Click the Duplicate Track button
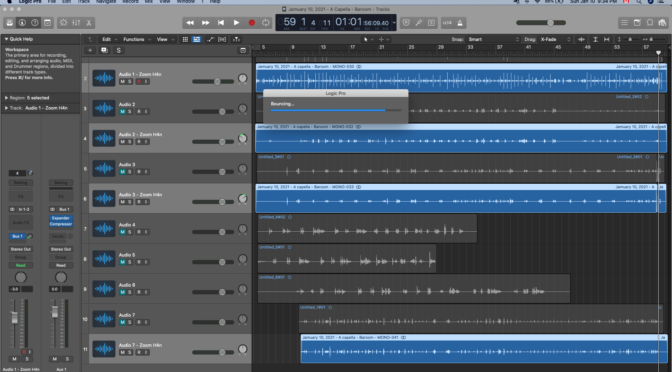Screen dimensions: 672x372 [104, 50]
